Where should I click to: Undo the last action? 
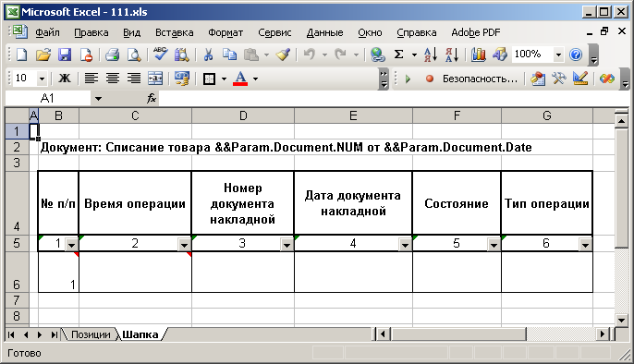(310, 55)
